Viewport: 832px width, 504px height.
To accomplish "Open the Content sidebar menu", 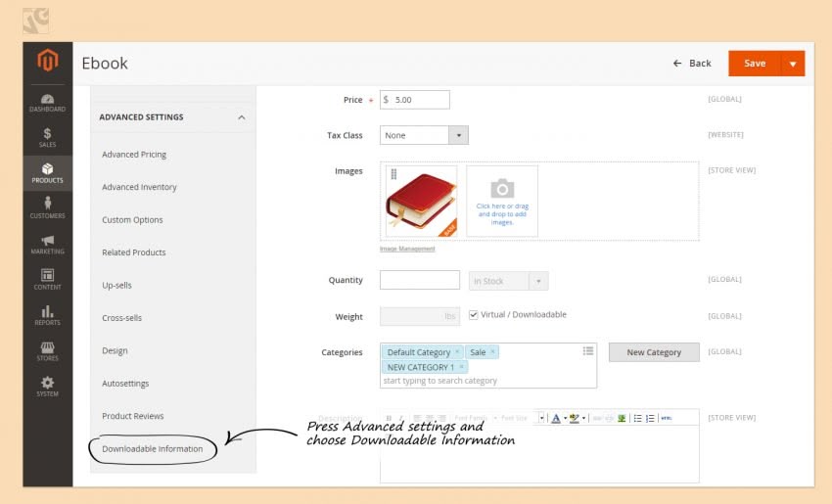I will pos(47,280).
